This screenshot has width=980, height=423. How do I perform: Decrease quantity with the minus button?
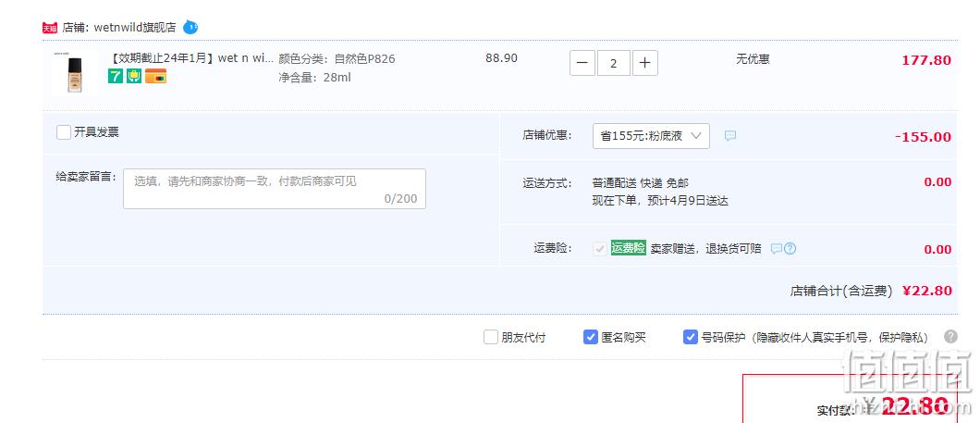582,63
